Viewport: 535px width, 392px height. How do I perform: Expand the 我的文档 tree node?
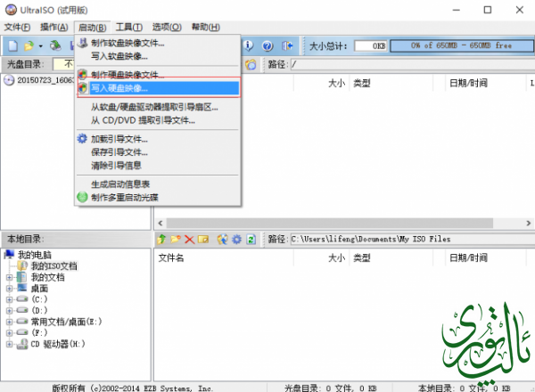coord(10,277)
